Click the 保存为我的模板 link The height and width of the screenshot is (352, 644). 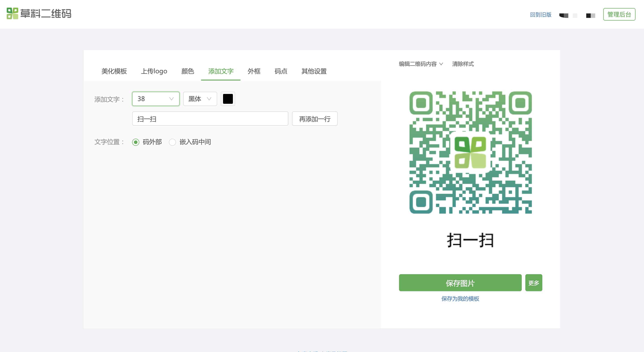click(460, 299)
